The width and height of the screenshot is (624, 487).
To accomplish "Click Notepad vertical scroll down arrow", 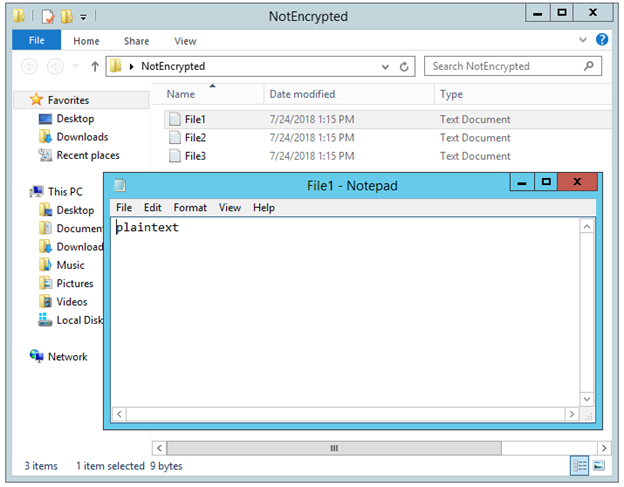I will (x=587, y=399).
